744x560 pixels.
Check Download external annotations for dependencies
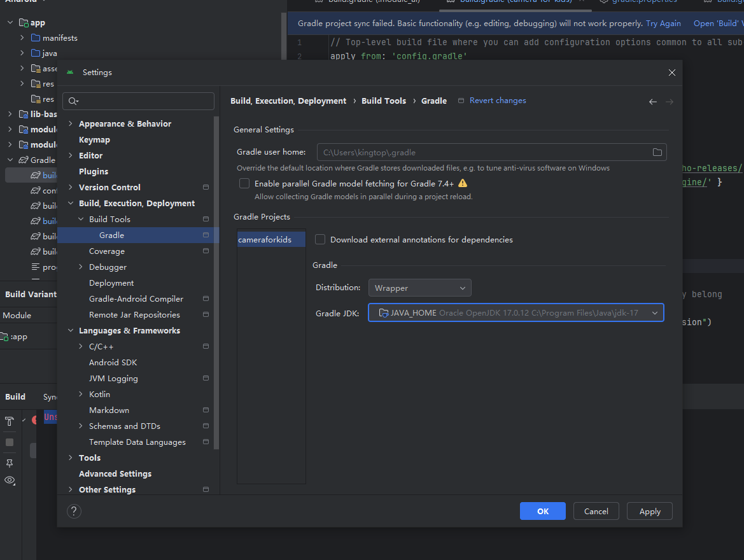(x=319, y=239)
